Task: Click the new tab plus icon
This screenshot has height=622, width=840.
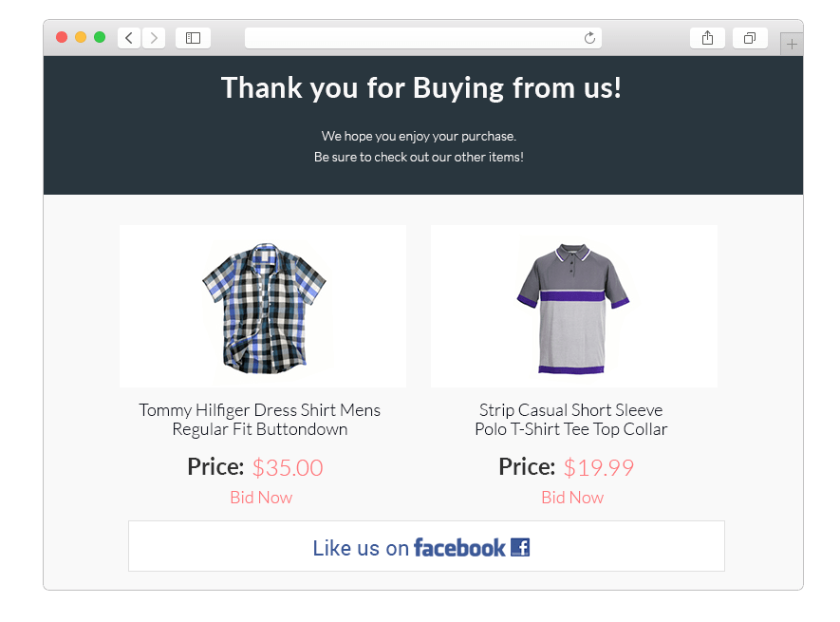Action: 792,44
